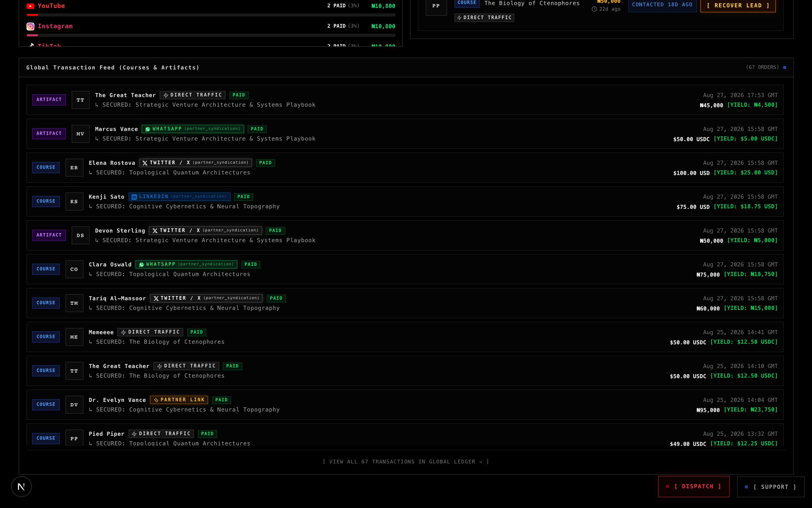Open the Instagram channel link
Image resolution: width=812 pixels, height=508 pixels.
tap(55, 26)
